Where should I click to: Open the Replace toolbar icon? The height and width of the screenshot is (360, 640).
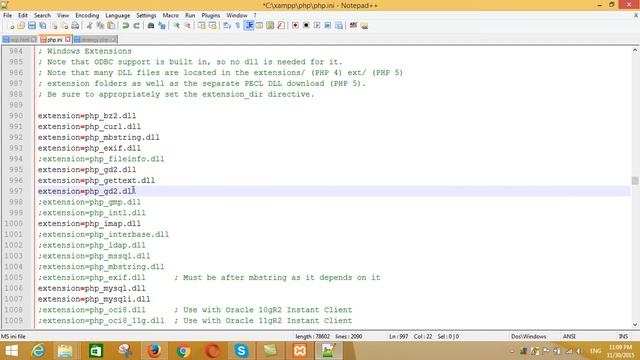162,26
